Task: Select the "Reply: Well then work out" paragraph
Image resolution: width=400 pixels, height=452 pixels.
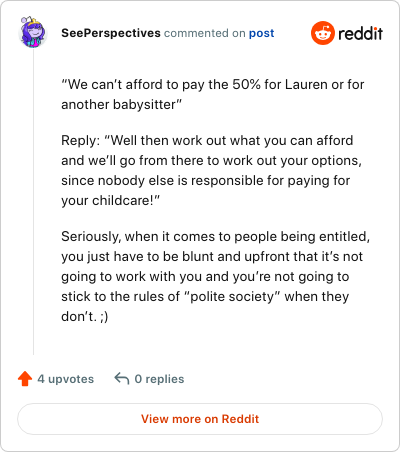Action: click(211, 170)
